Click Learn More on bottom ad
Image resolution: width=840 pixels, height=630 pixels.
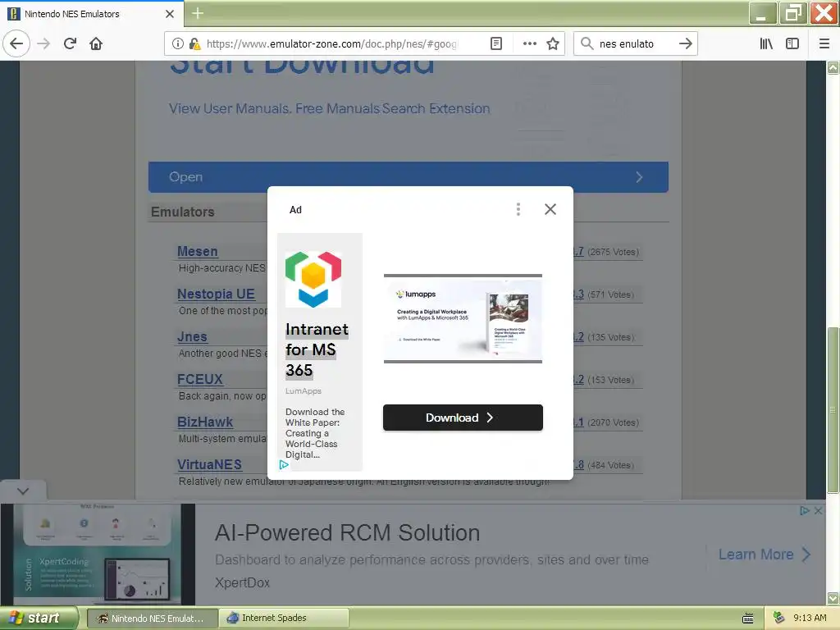[765, 555]
